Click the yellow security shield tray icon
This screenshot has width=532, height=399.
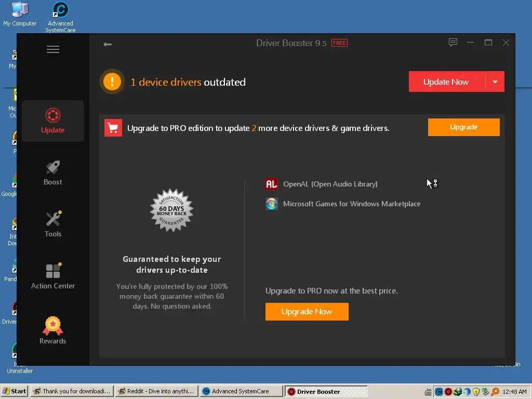(476, 392)
